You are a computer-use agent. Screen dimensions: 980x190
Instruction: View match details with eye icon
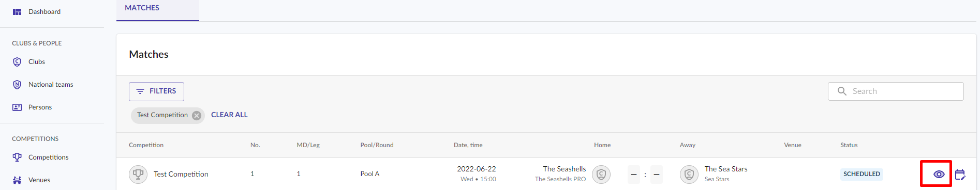[939, 175]
